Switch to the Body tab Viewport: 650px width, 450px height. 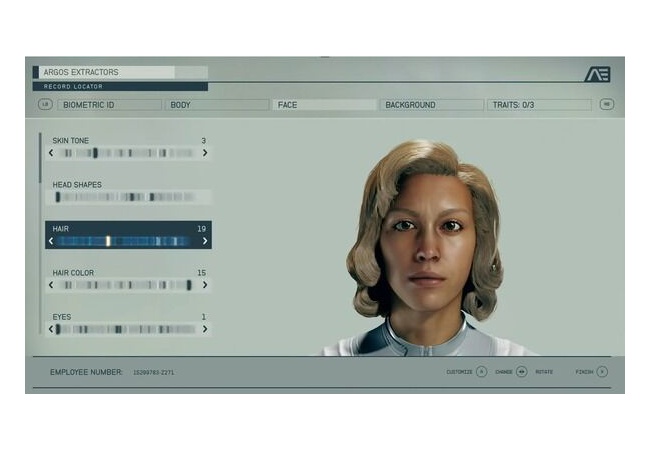pyautogui.click(x=217, y=105)
